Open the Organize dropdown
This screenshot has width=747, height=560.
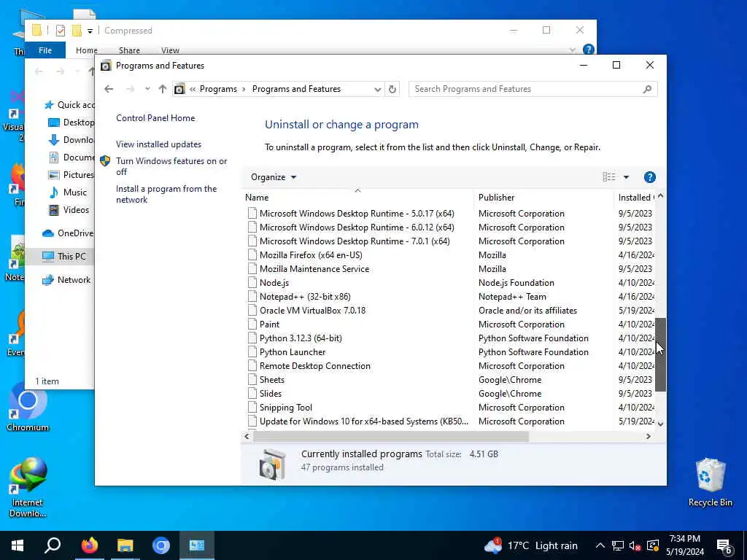point(274,177)
